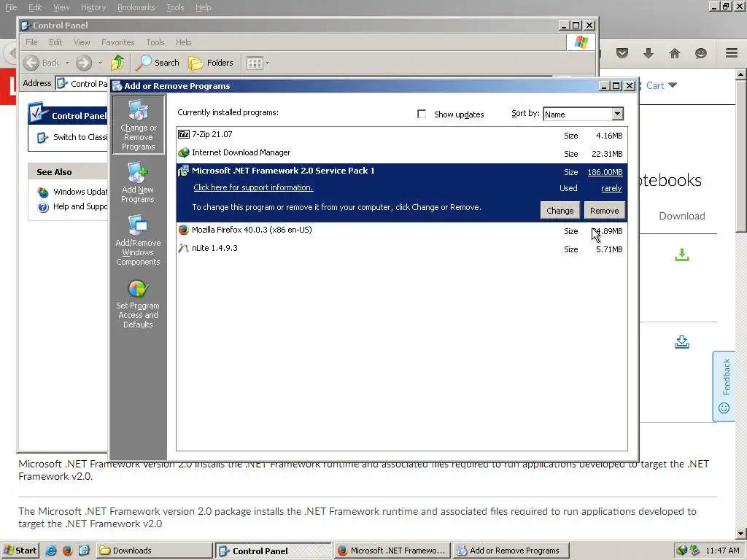Open the Sort by Name dropdown
Image resolution: width=747 pixels, height=560 pixels.
pyautogui.click(x=617, y=114)
